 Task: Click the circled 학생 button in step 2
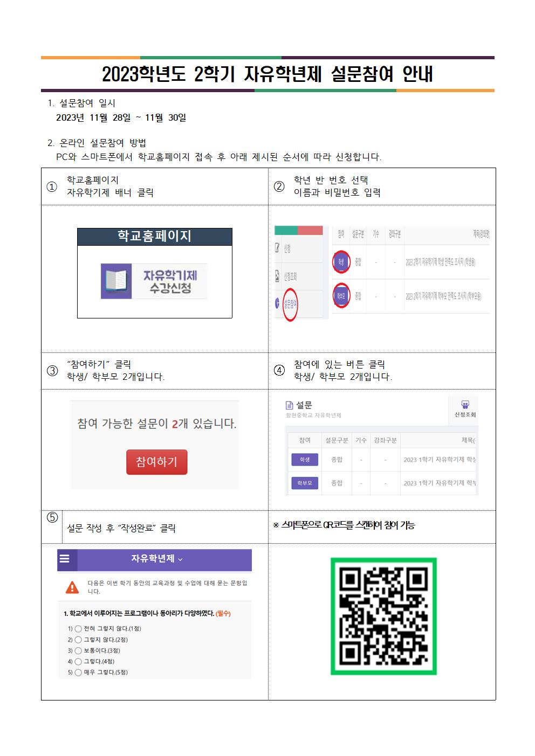coord(340,262)
